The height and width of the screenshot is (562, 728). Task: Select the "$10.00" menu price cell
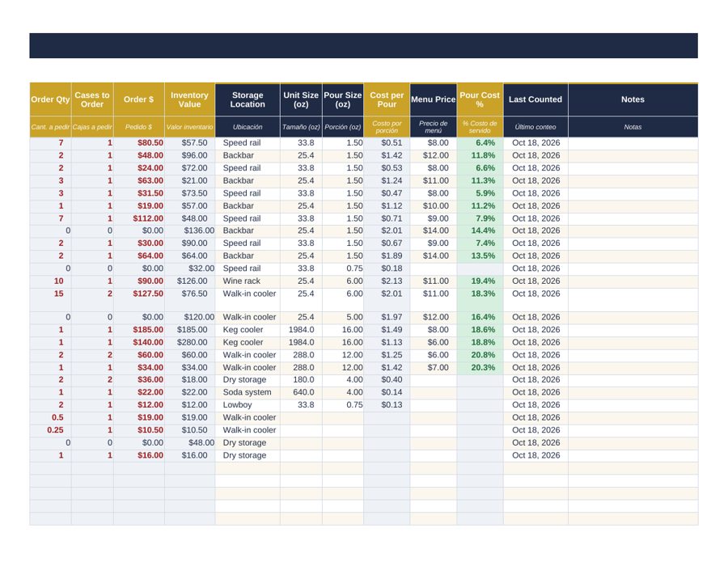tap(434, 206)
